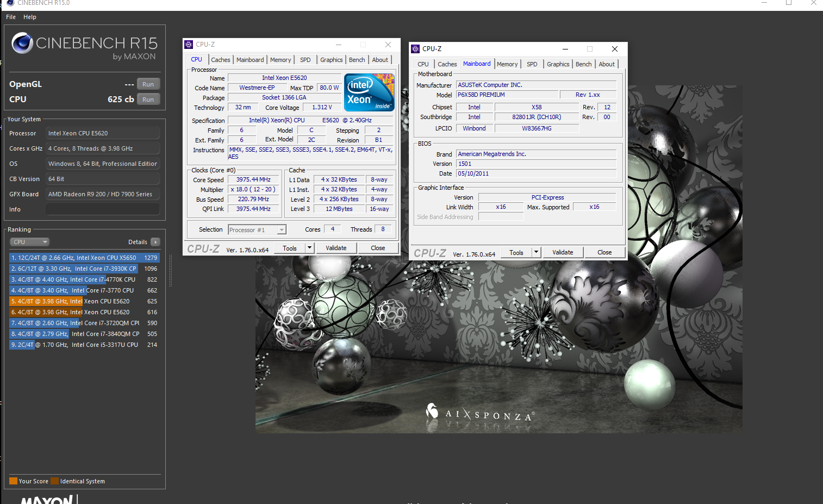Open the Help menu in Cinebench

pos(30,17)
